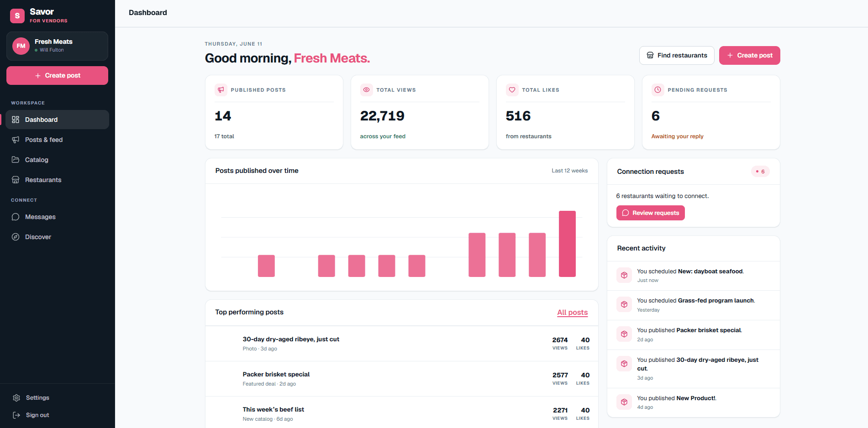868x428 pixels.
Task: Click the box icon beside New Product! activity
Action: (624, 402)
